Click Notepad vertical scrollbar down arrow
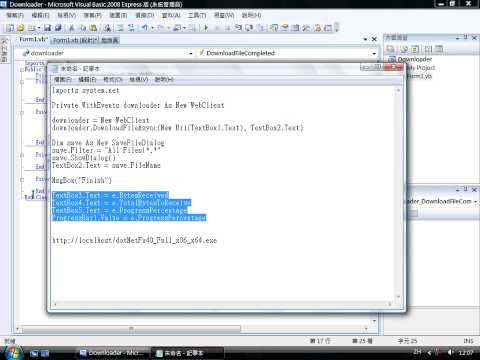This screenshot has height=360, width=480. tap(398, 296)
